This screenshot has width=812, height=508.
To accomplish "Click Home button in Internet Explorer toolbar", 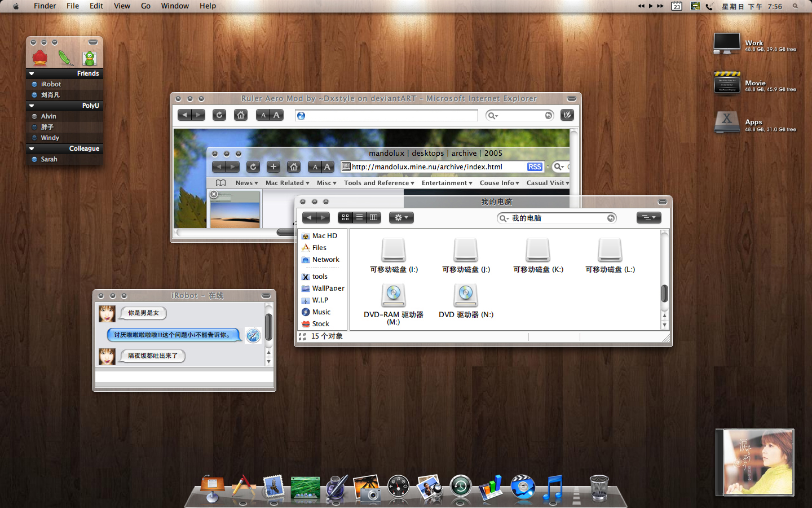I will pos(241,115).
